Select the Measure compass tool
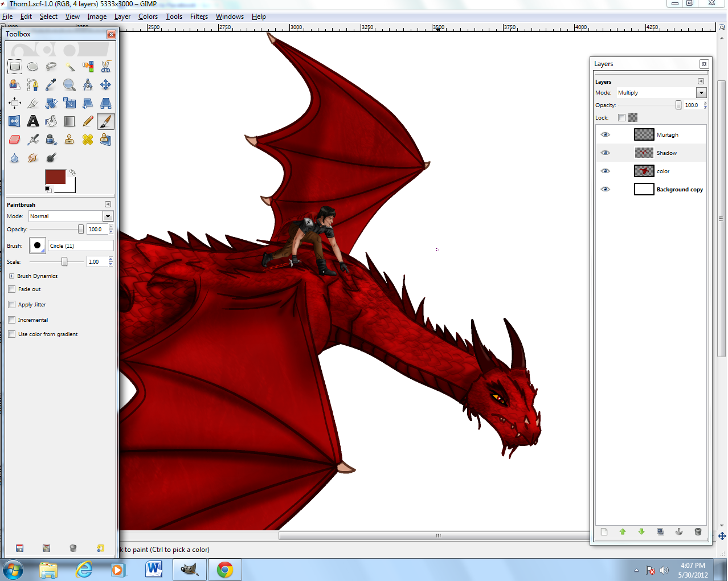728x581 pixels. (88, 85)
